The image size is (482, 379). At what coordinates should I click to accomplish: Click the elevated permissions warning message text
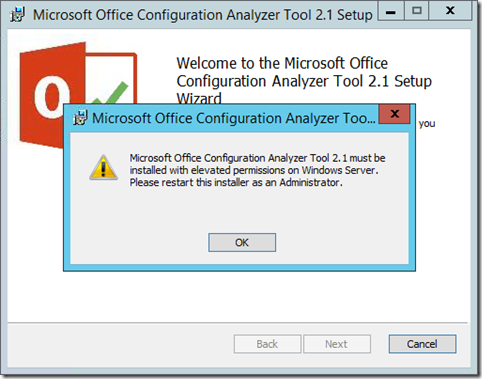(x=257, y=170)
